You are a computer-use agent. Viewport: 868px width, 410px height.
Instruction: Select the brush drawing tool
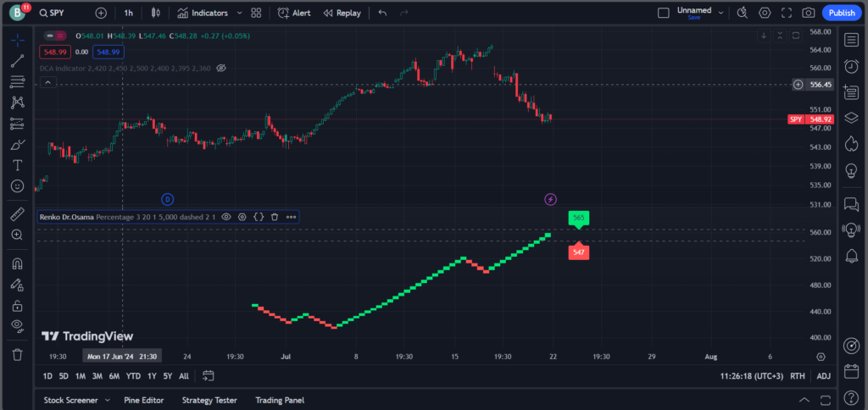coord(18,144)
